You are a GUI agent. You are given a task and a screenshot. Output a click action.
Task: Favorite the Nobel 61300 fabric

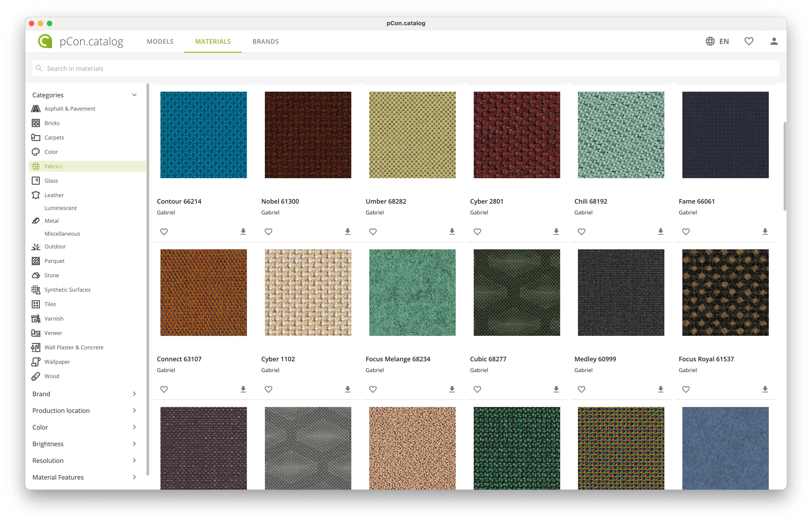[268, 232]
